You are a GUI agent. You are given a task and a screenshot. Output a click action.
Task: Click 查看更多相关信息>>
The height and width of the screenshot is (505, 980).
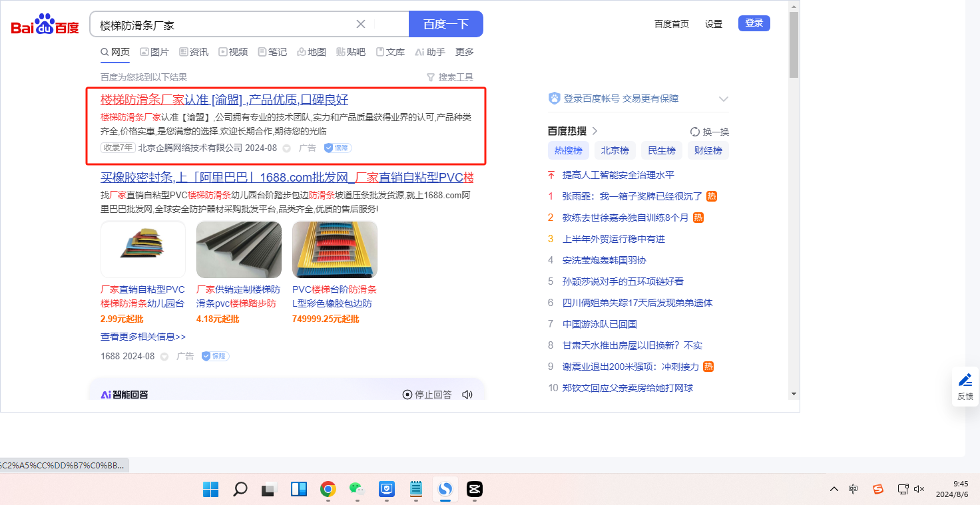143,337
